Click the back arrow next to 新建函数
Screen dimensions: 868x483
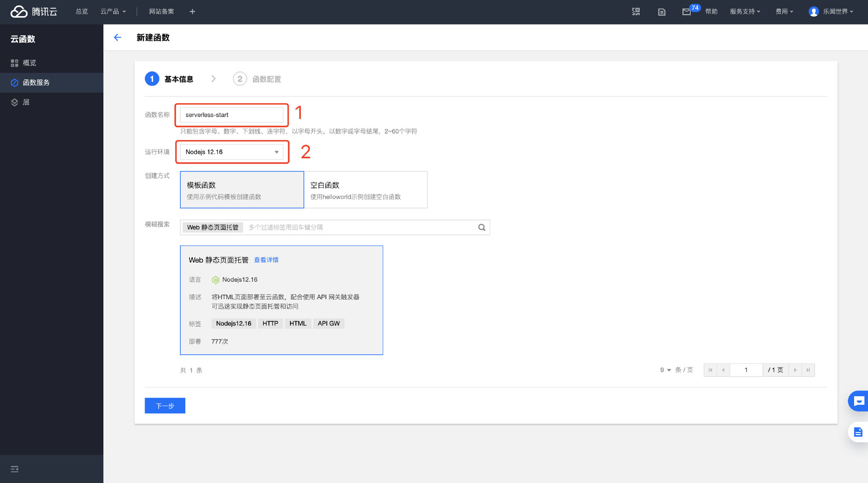coord(118,38)
